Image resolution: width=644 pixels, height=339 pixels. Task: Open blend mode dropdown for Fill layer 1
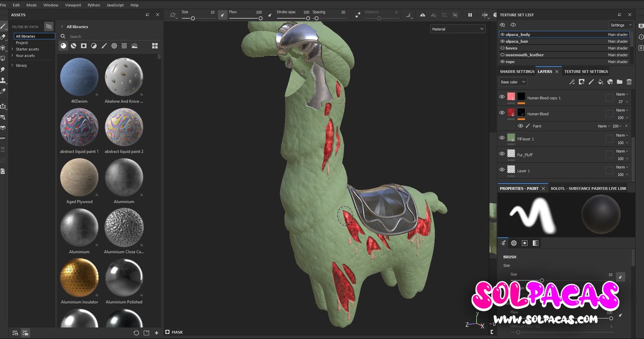pyautogui.click(x=622, y=135)
